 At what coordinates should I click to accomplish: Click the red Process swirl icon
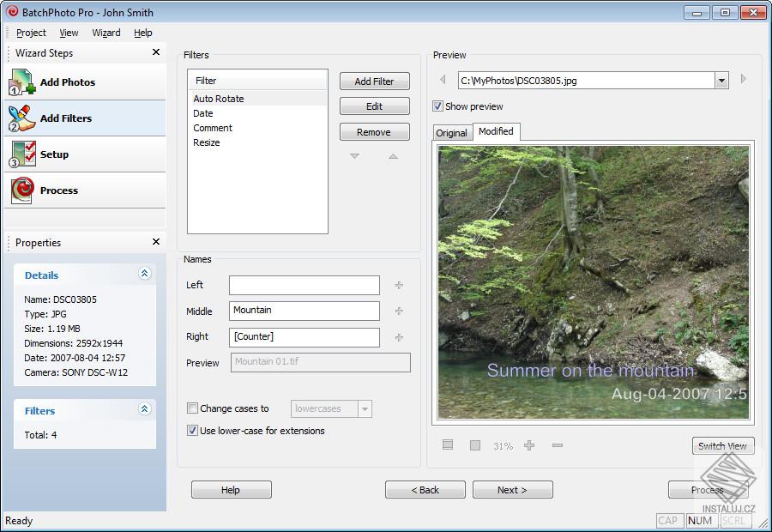coord(22,190)
